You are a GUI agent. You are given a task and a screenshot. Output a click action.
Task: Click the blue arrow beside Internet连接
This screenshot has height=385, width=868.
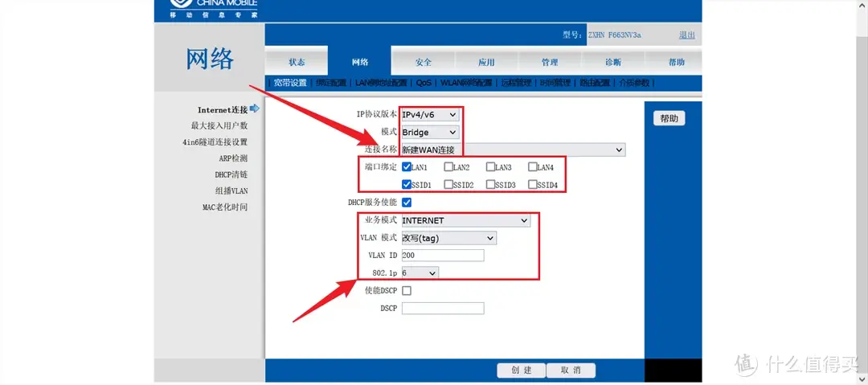[x=255, y=109]
